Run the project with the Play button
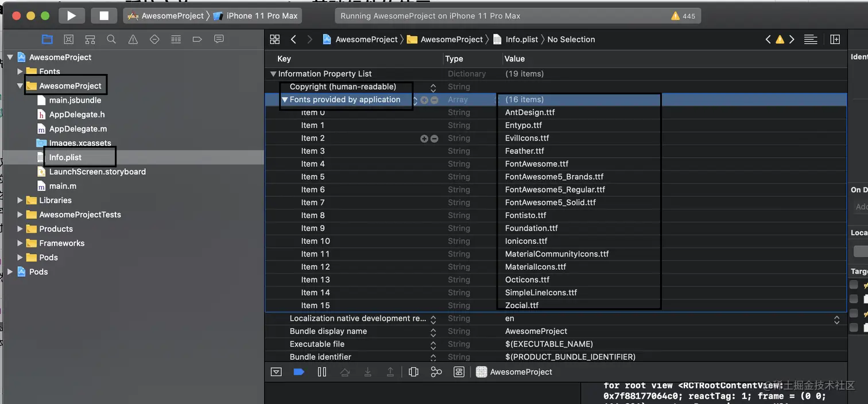 click(72, 15)
